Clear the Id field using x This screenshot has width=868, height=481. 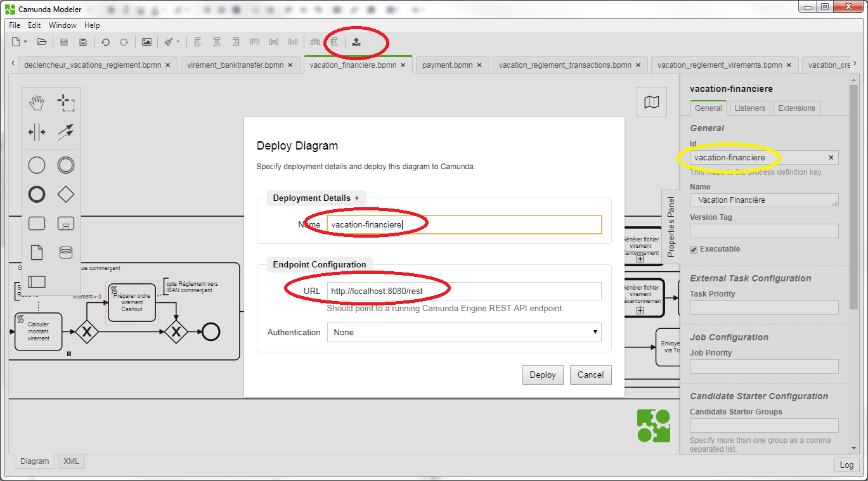tap(831, 158)
